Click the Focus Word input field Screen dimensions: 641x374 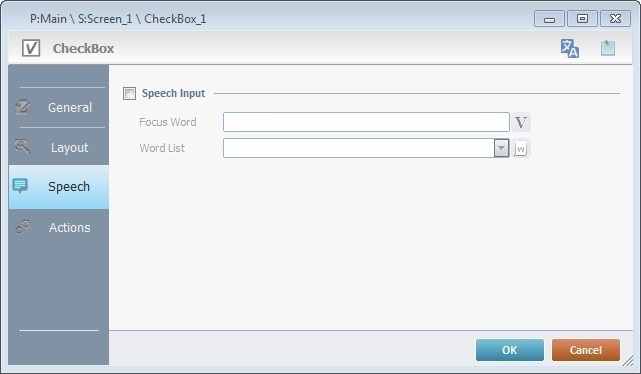[x=366, y=122]
